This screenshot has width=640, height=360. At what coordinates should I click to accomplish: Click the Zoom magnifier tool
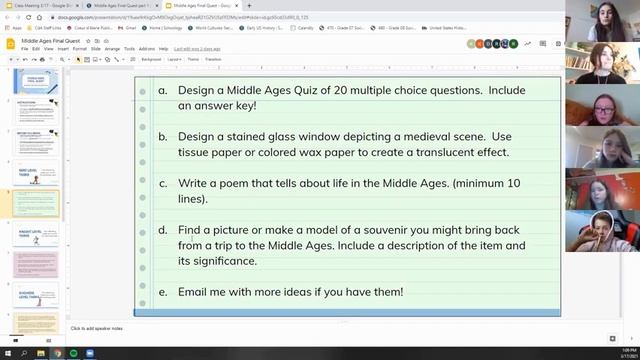click(62, 60)
